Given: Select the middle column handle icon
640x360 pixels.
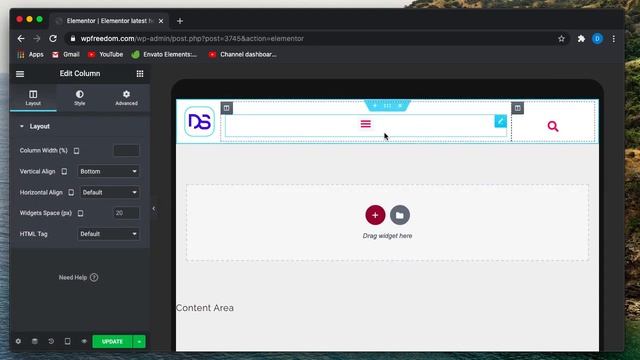Looking at the screenshot, I should coord(227,108).
